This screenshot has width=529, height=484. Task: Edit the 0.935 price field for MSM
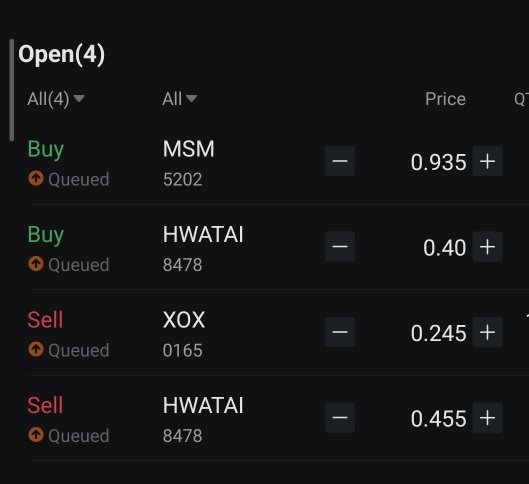[x=439, y=162]
